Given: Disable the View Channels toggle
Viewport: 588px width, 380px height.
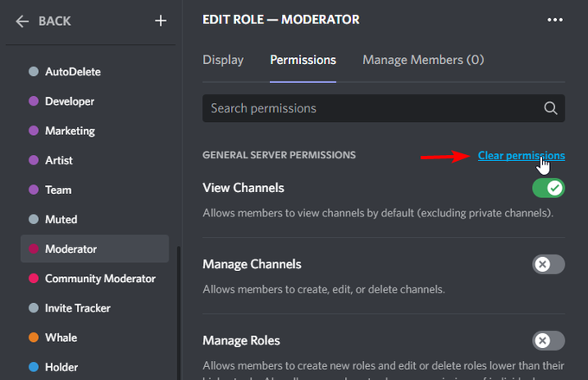Looking at the screenshot, I should (x=548, y=188).
